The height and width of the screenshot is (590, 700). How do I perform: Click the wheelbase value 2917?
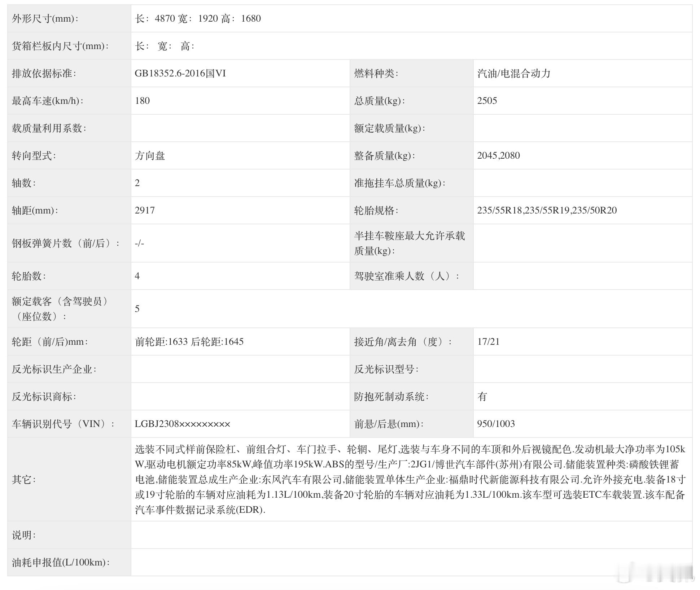point(145,211)
